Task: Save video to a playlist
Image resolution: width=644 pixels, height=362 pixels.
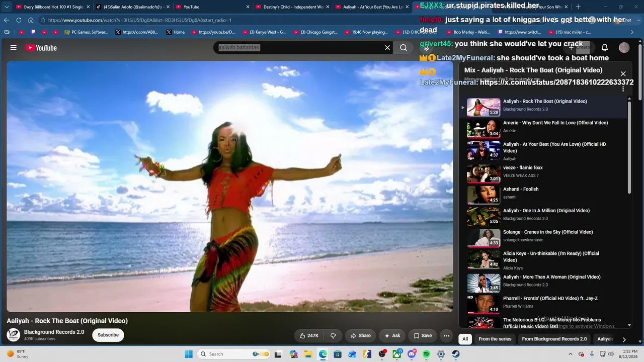Action: point(423,335)
